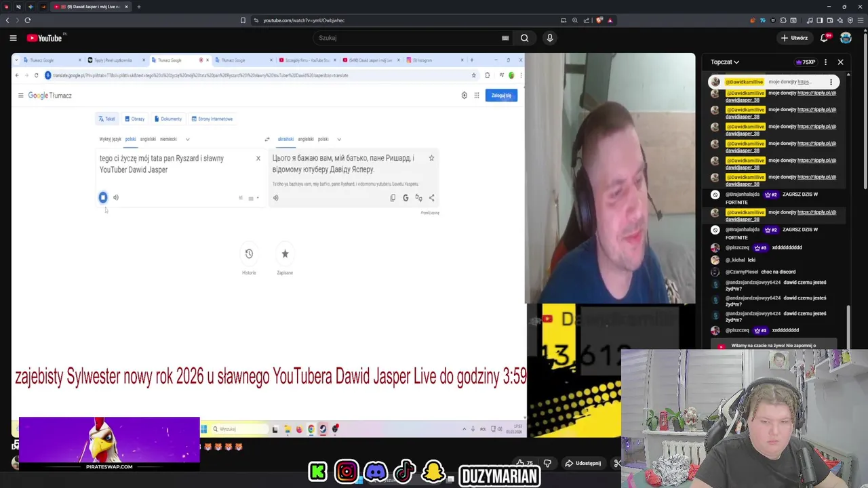Expand the source language list chevron
The image size is (868, 488).
[x=187, y=139]
